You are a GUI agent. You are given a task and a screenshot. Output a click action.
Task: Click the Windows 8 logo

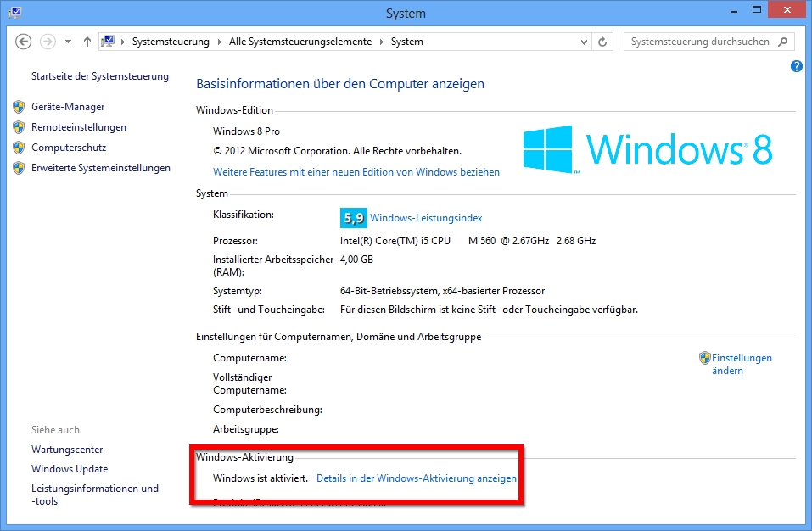click(647, 149)
